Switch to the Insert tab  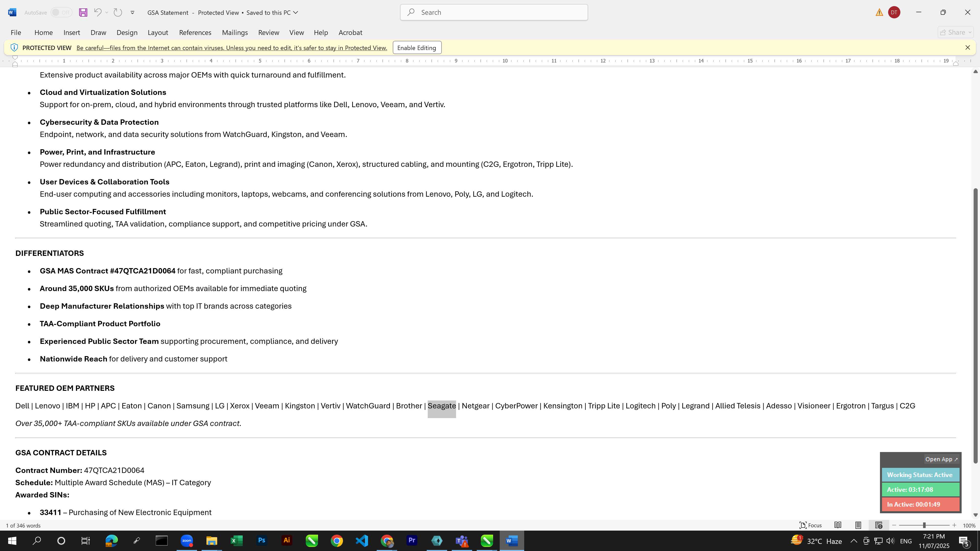71,32
